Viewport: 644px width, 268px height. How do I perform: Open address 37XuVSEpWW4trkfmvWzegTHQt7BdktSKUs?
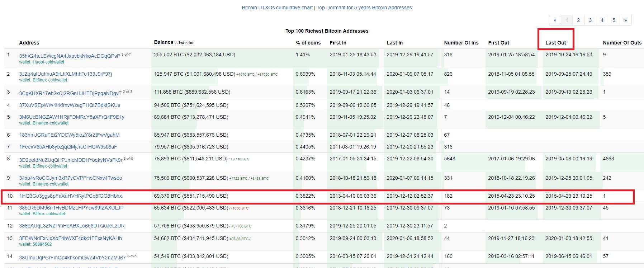(70, 105)
